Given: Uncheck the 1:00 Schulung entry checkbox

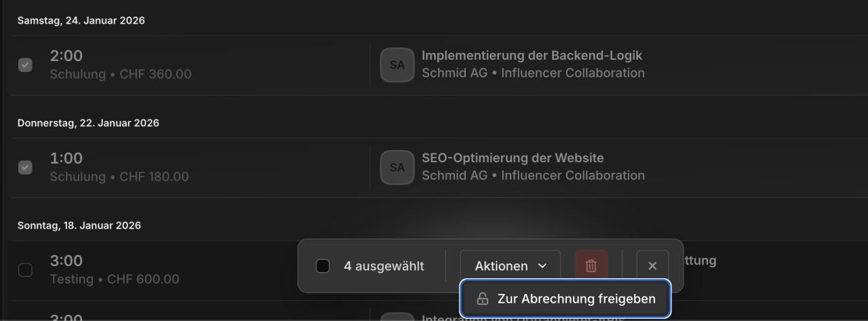Looking at the screenshot, I should 25,168.
